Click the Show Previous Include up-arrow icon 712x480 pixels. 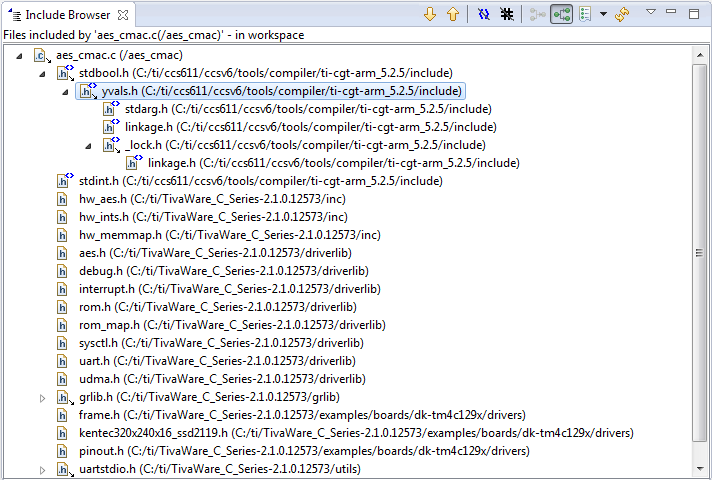click(453, 15)
